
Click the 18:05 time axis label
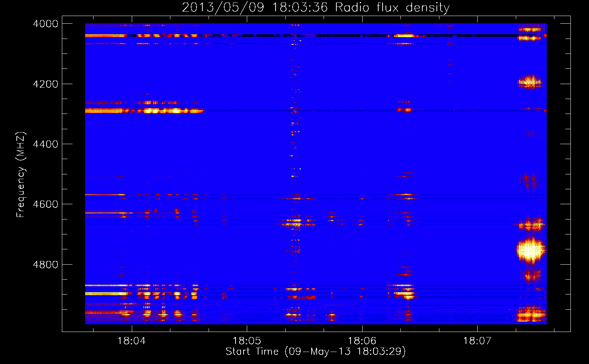(247, 341)
